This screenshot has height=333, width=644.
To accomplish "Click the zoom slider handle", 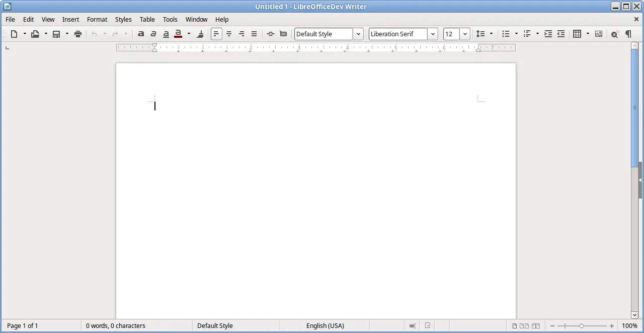I will [582, 325].
